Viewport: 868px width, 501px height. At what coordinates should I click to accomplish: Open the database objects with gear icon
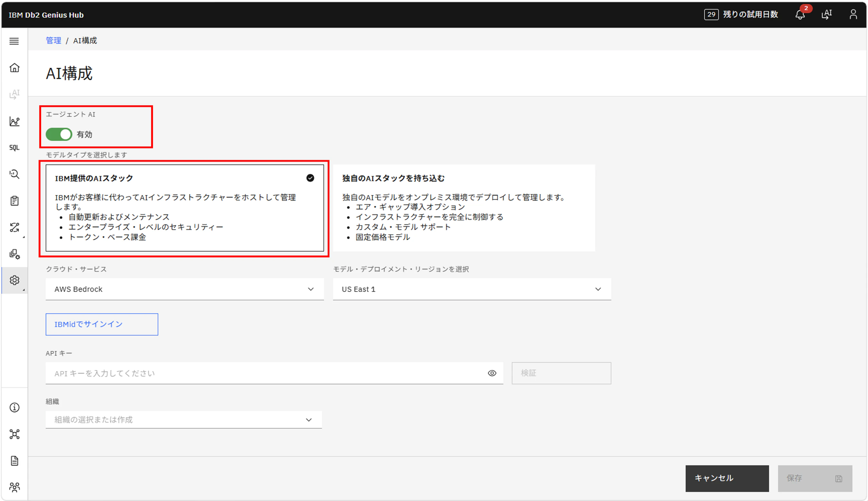pos(14,254)
